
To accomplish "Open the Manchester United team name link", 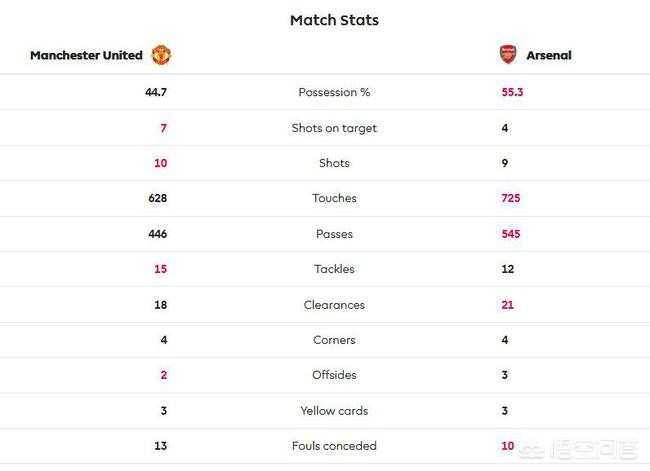I will tap(86, 56).
